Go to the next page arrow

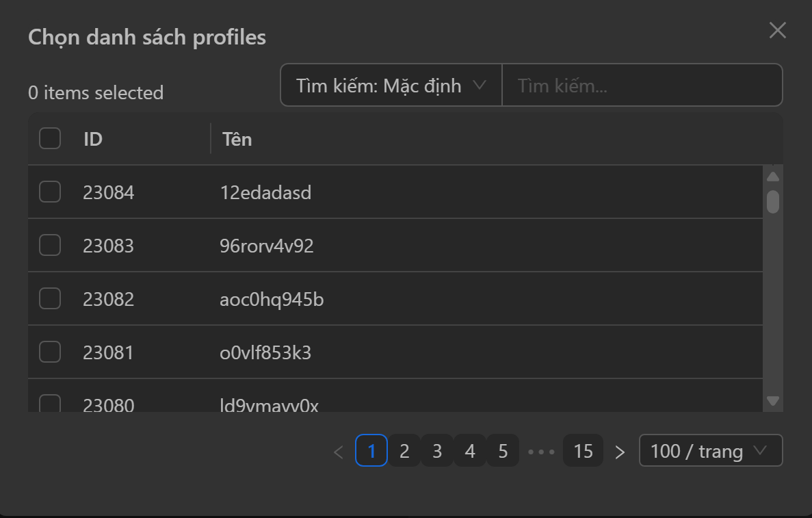[620, 452]
